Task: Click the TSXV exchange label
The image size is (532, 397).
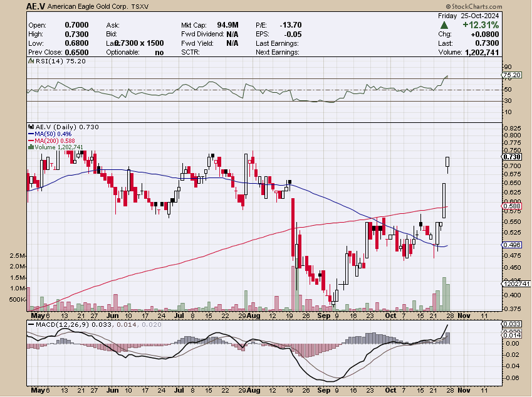Action: (140, 6)
